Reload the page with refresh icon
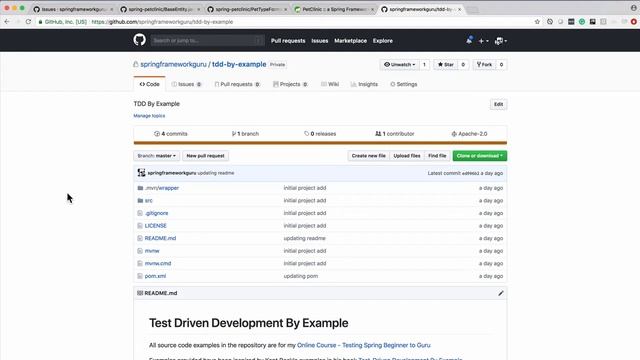The height and width of the screenshot is (360, 640). (x=28, y=22)
